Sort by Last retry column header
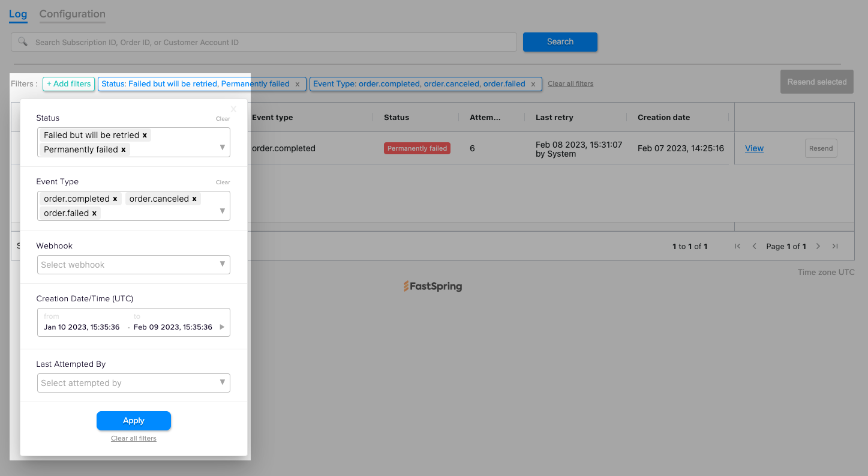Screen dimensions: 868x476 pyautogui.click(x=554, y=118)
